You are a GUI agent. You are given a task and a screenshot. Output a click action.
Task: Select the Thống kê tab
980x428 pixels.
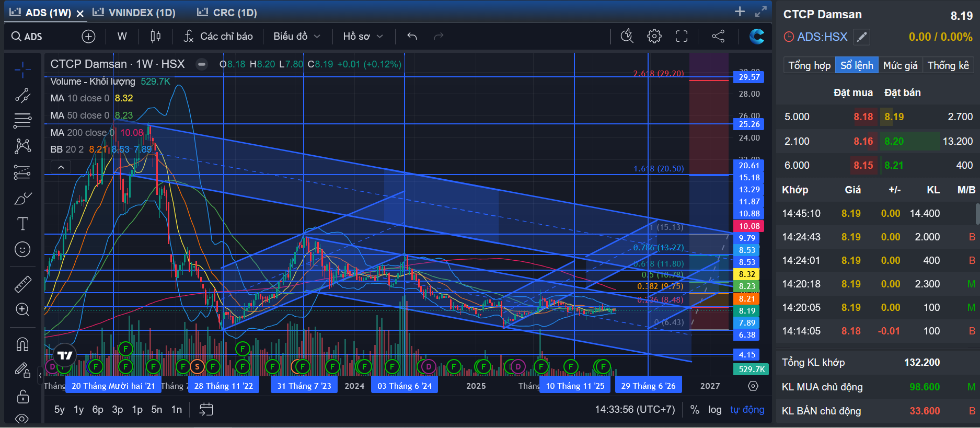948,65
